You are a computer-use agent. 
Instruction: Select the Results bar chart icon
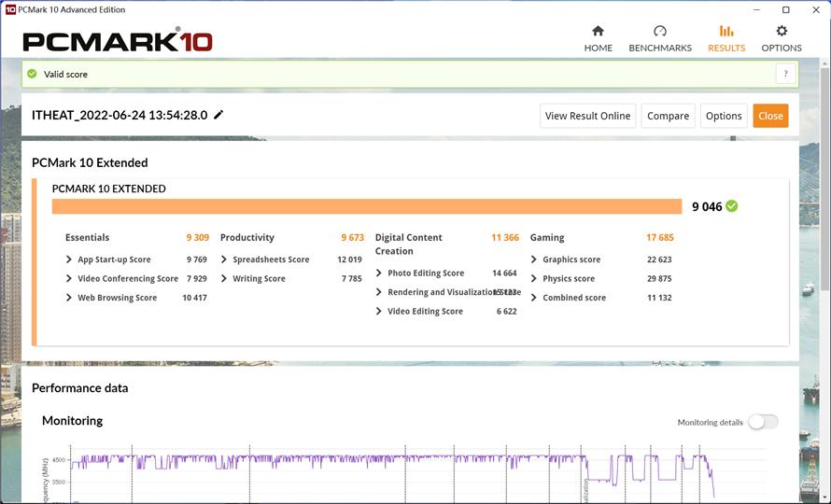[725, 31]
